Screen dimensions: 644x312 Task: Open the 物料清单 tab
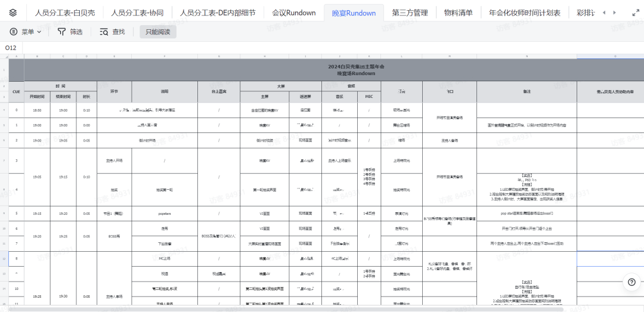tap(458, 13)
